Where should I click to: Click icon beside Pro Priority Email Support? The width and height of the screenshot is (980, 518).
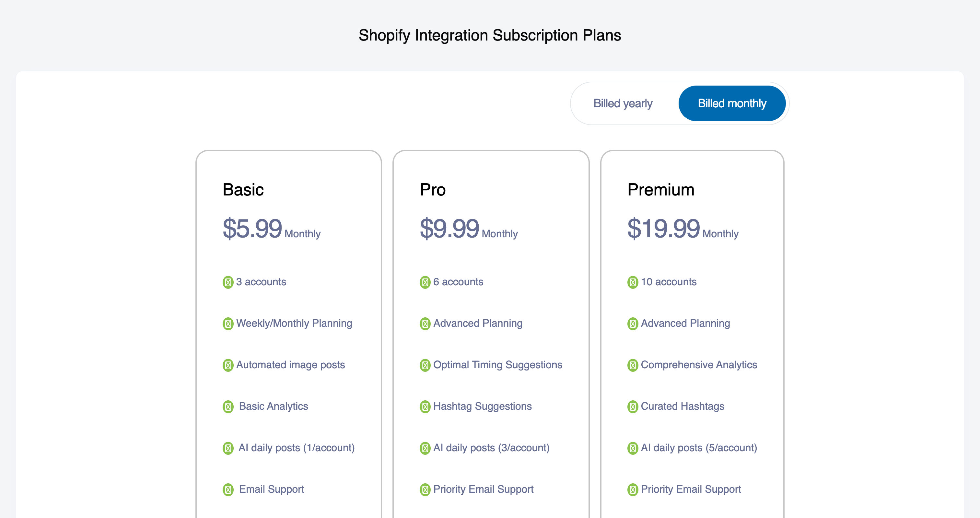425,490
